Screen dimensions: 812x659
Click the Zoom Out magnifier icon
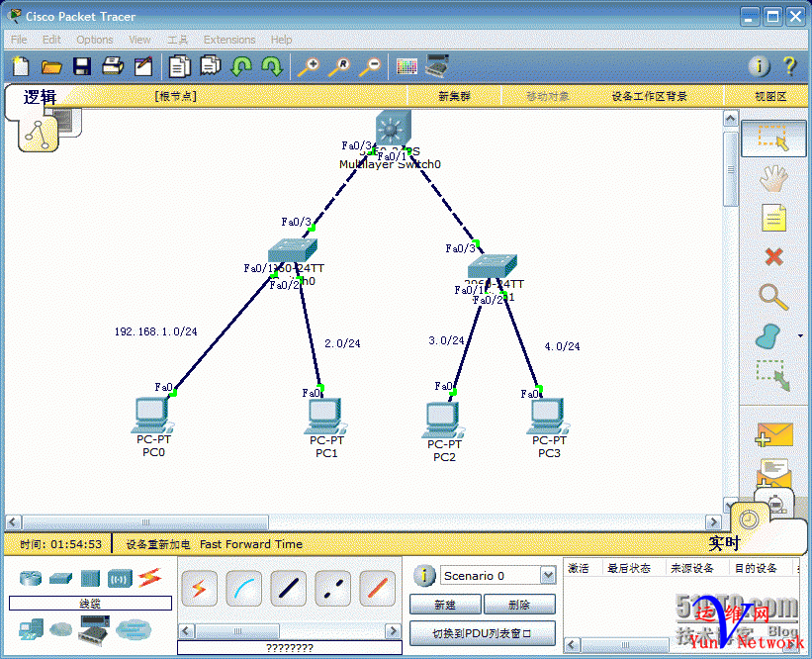point(370,67)
